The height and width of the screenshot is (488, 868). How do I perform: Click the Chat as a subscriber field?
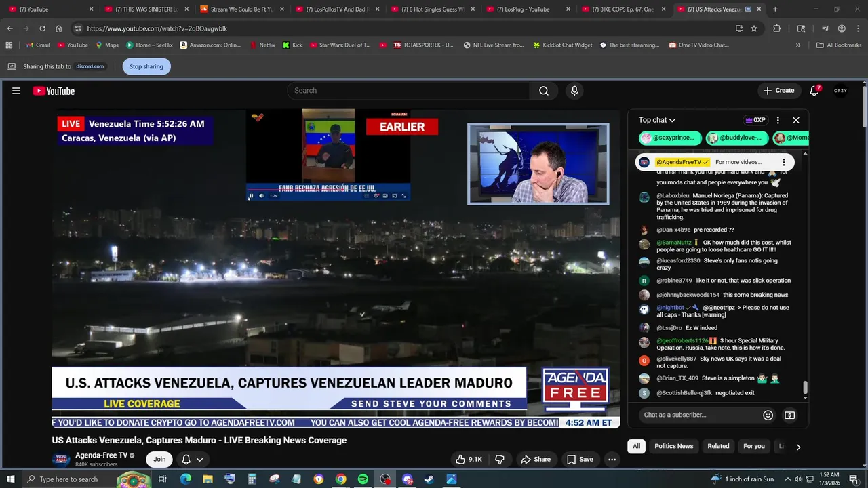701,415
